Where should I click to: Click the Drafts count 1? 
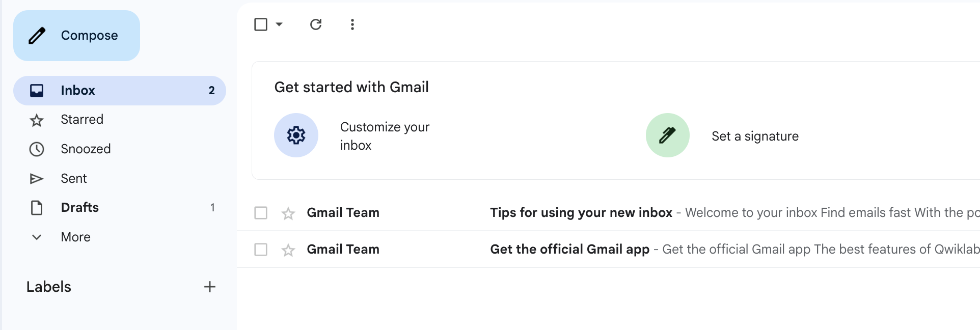coord(212,208)
